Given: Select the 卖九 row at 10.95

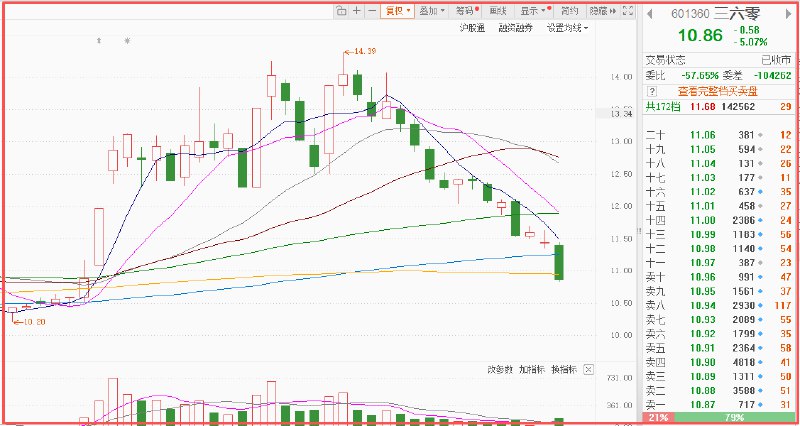Looking at the screenshot, I should coord(718,291).
